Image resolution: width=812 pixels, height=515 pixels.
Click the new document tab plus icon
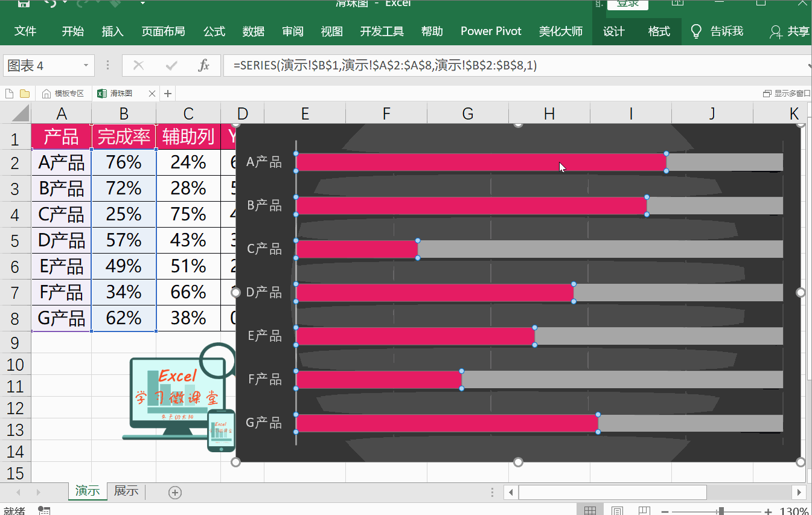tap(168, 94)
